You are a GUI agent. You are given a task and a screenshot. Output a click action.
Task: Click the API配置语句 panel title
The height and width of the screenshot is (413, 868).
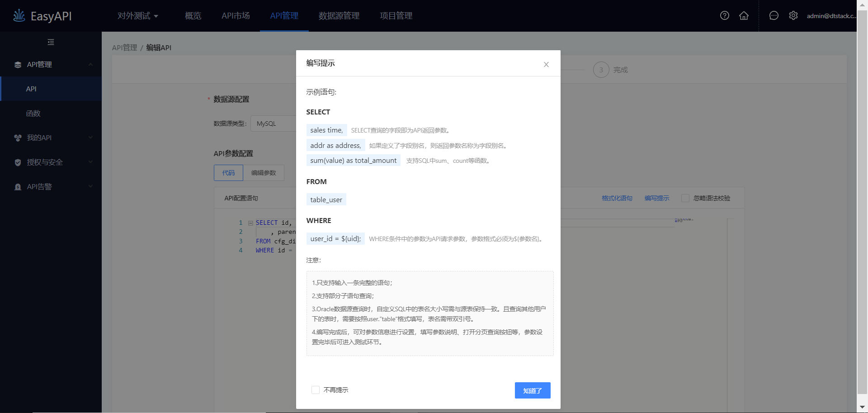click(241, 198)
